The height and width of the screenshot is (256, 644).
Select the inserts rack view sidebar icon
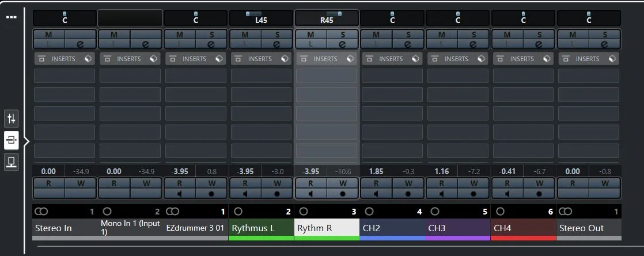11,141
